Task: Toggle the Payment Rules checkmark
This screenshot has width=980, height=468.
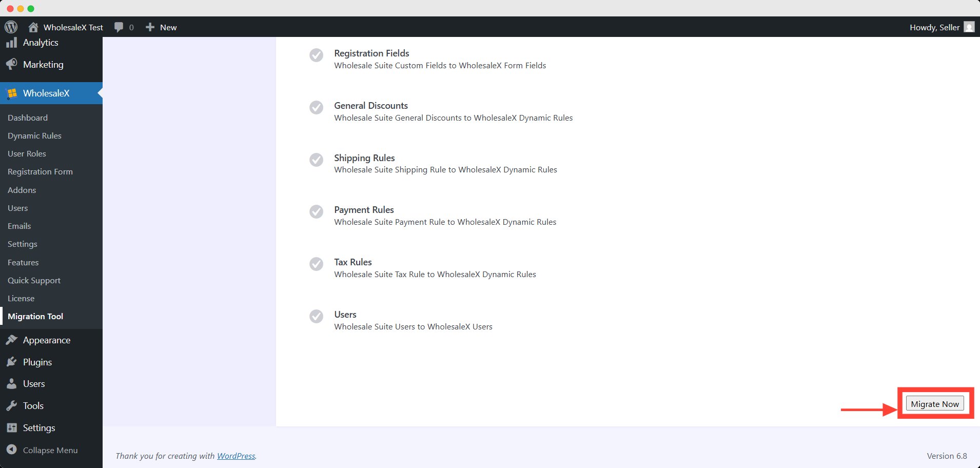Action: [317, 211]
